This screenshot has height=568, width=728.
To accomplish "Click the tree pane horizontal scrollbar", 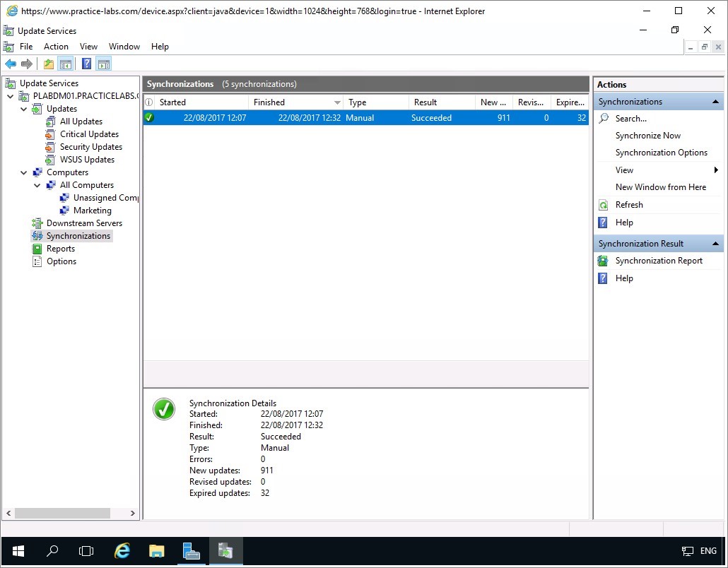I will tap(64, 513).
